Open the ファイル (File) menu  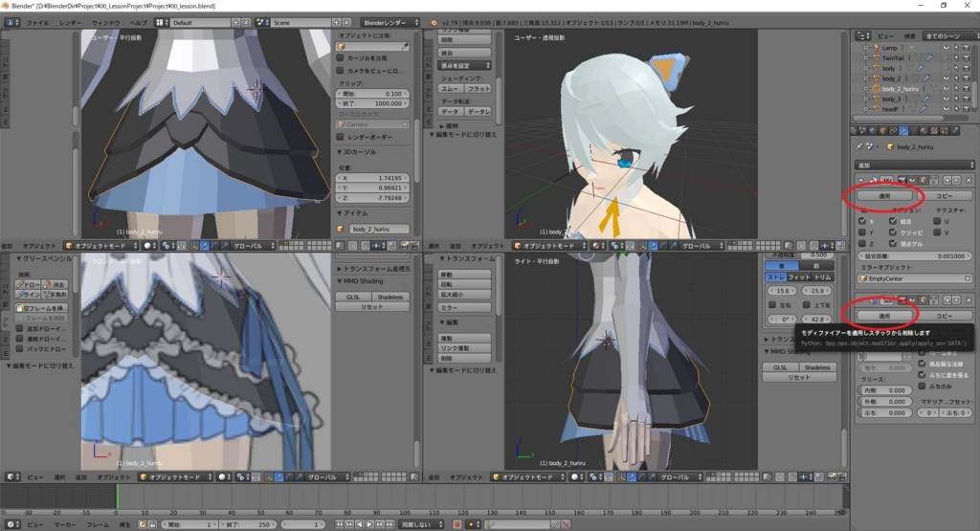click(x=37, y=23)
